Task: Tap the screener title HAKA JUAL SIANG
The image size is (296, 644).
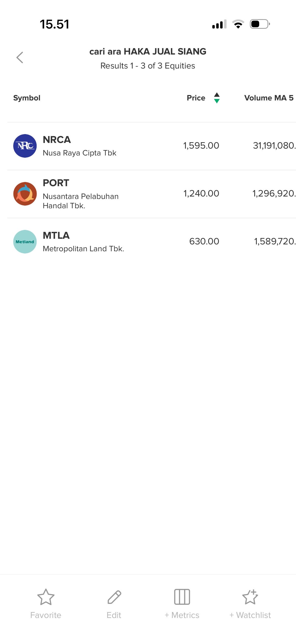Action: click(x=148, y=52)
